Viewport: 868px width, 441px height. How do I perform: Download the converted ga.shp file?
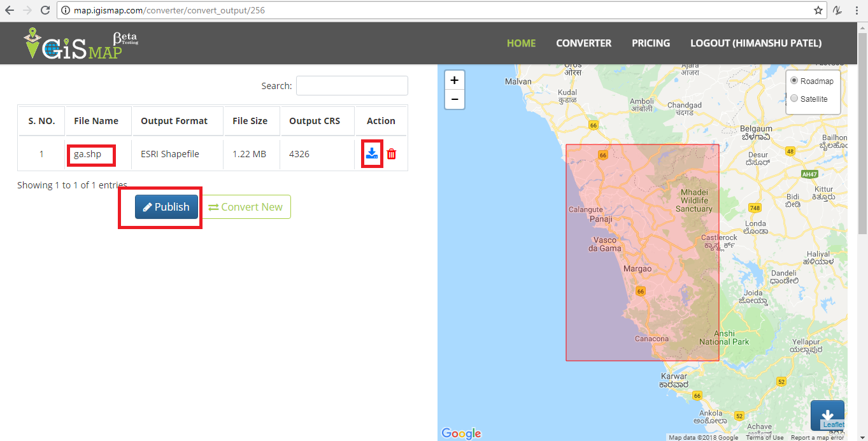[x=372, y=153]
